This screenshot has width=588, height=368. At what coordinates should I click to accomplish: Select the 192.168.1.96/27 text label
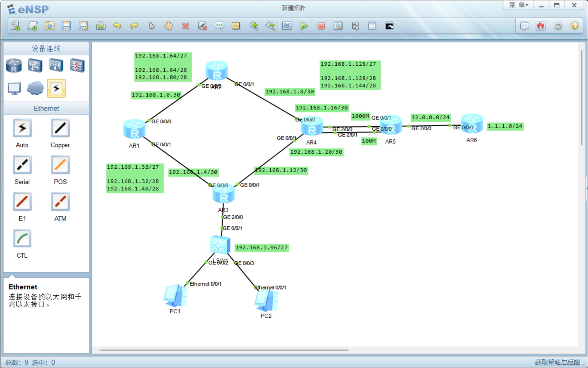(x=262, y=247)
